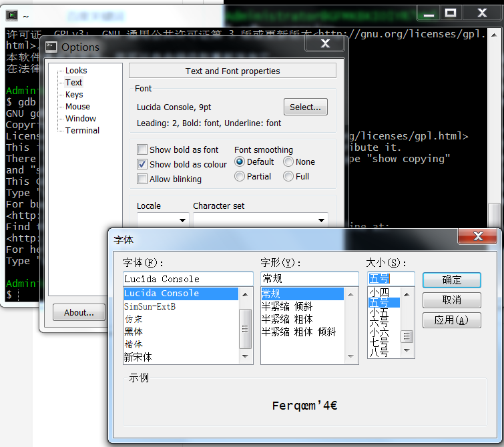Screen dimensions: 504x447
Task: Select size 小四 in size list
Action: coord(384,292)
